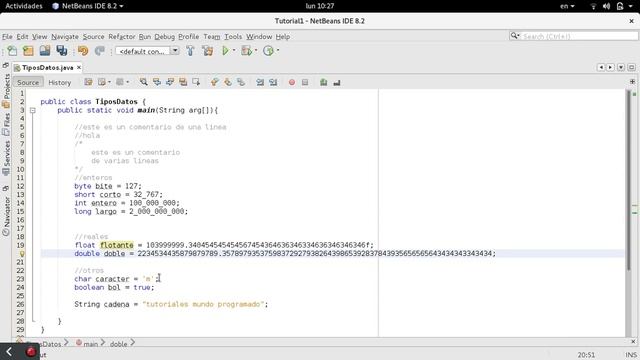Screen dimensions: 640x360
Task: Run the project with green play icon
Action: (225, 51)
